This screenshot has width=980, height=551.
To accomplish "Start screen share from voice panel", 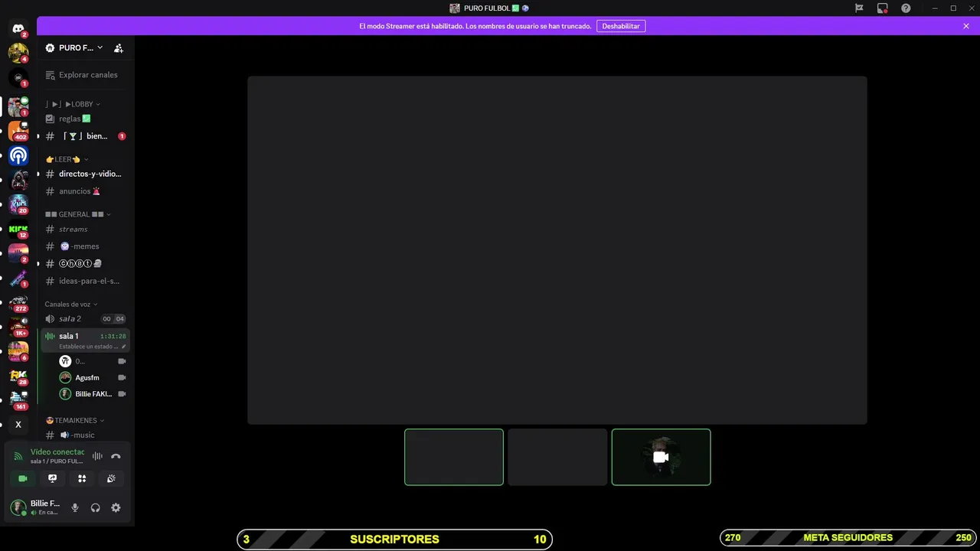I will pyautogui.click(x=52, y=478).
